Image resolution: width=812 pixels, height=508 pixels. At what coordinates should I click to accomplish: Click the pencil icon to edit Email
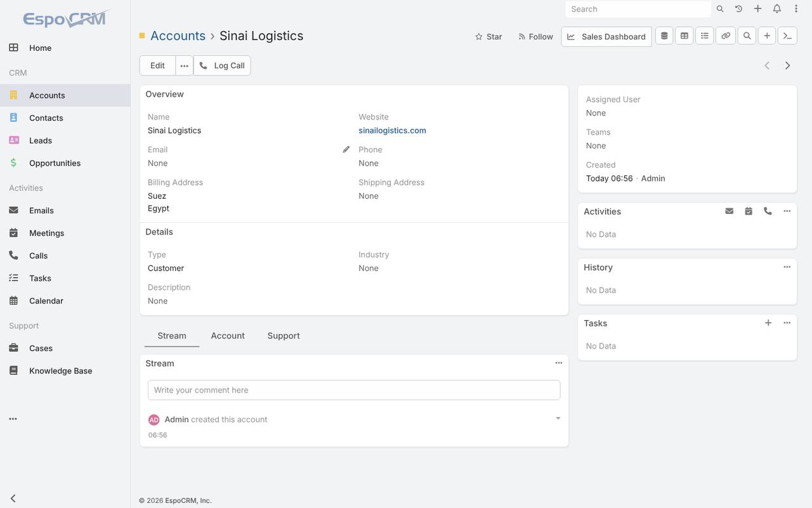coord(346,150)
